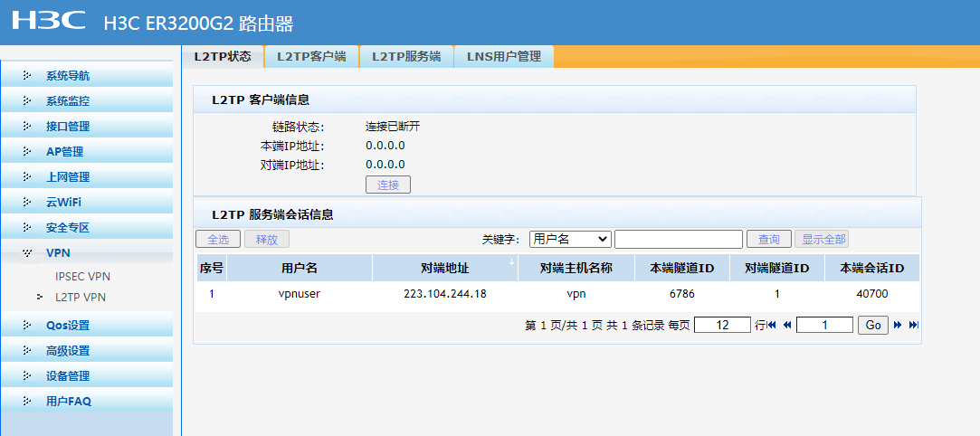The width and height of the screenshot is (980, 436).
Task: Go to the next page of records
Action: pos(898,325)
